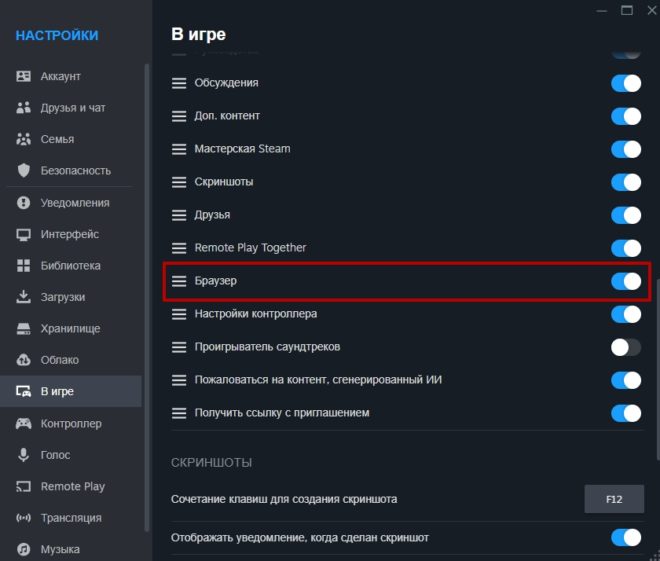Toggle the Друзья switch

point(626,215)
